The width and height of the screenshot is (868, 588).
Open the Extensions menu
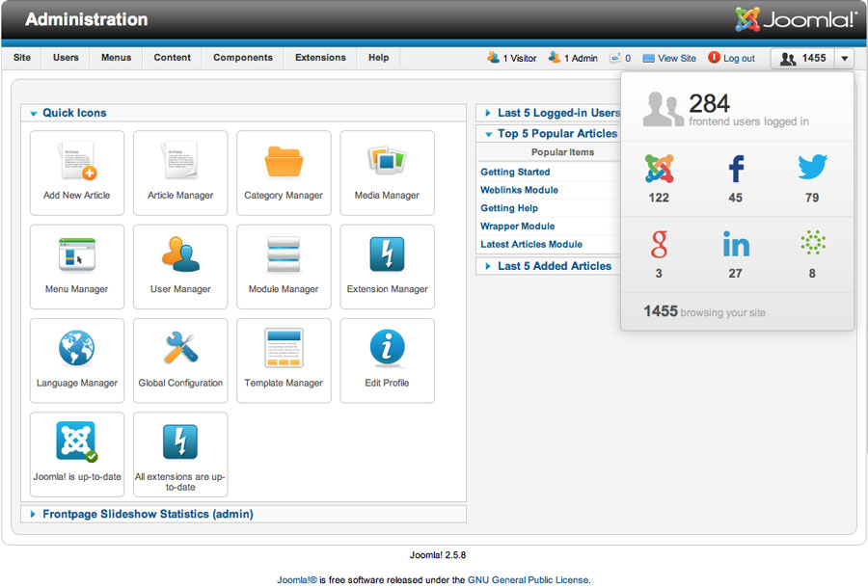320,58
